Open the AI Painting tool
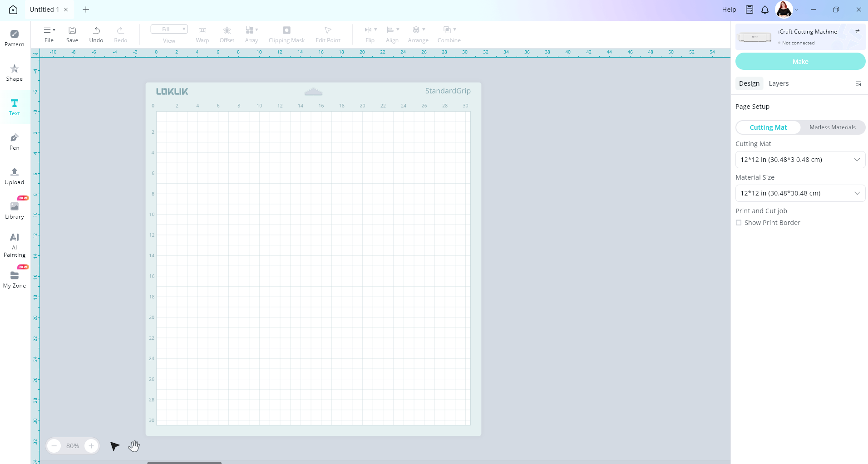 click(x=15, y=245)
